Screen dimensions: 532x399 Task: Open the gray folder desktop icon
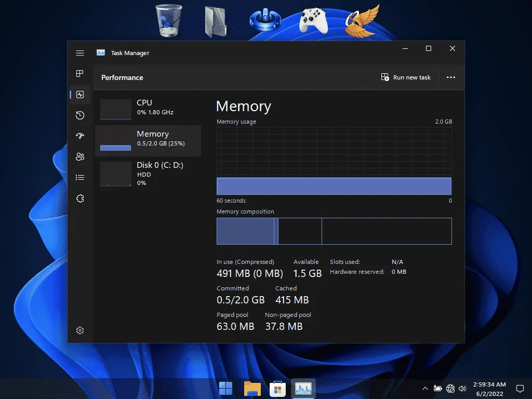point(216,22)
